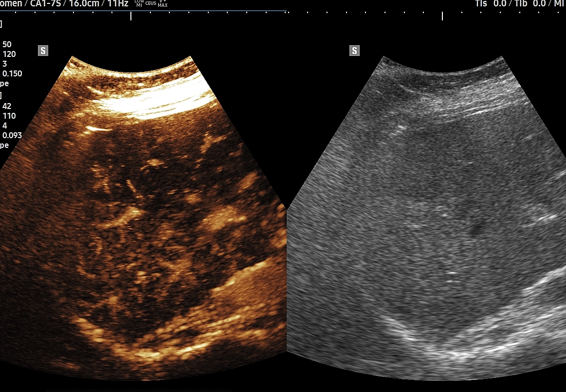
Task: Click the S orientation marker on grayscale image
Action: click(354, 51)
